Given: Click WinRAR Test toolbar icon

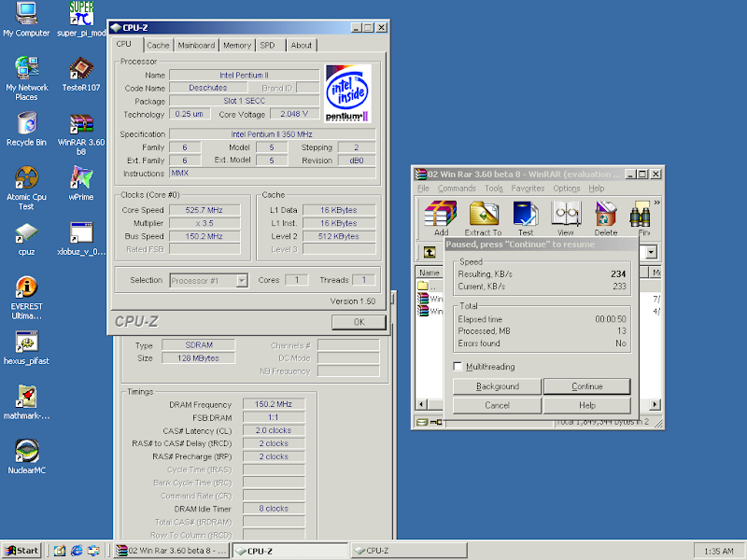Looking at the screenshot, I should click(526, 218).
